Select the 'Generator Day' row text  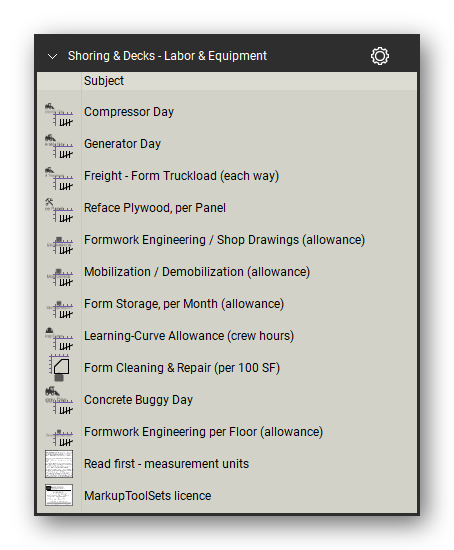tap(122, 144)
